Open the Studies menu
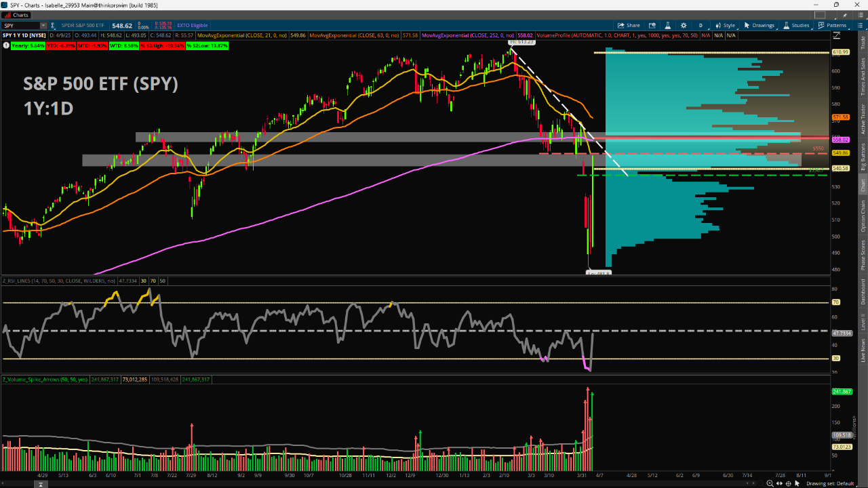Viewport: 868px width, 488px height. coord(796,26)
